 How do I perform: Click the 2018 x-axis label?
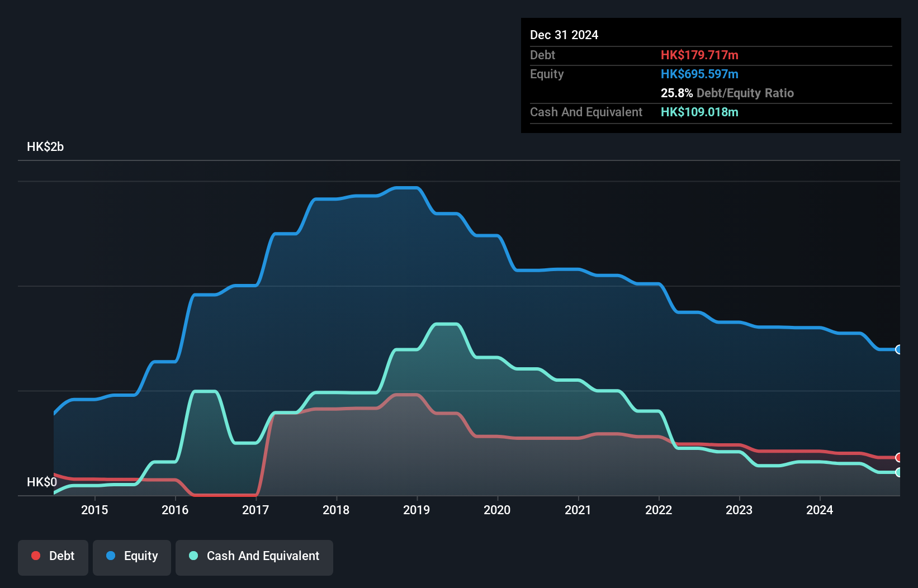tap(336, 510)
